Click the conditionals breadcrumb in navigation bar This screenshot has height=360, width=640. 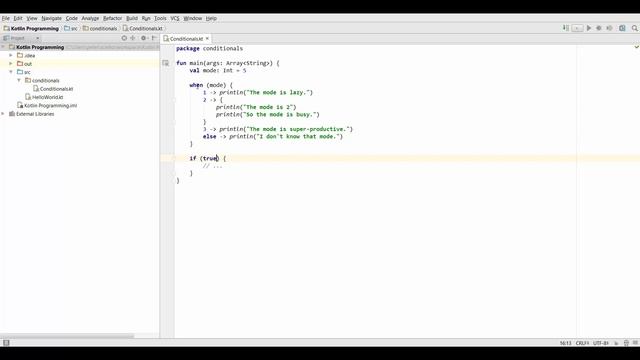point(100,29)
